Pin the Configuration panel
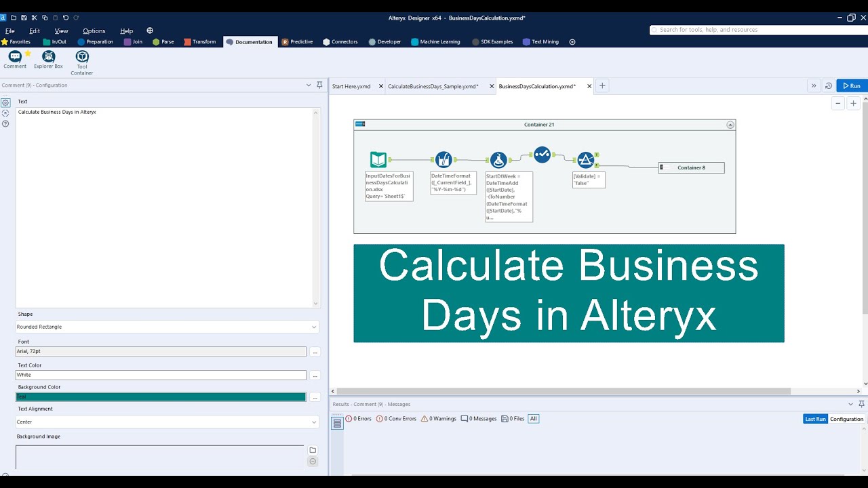 (x=319, y=85)
